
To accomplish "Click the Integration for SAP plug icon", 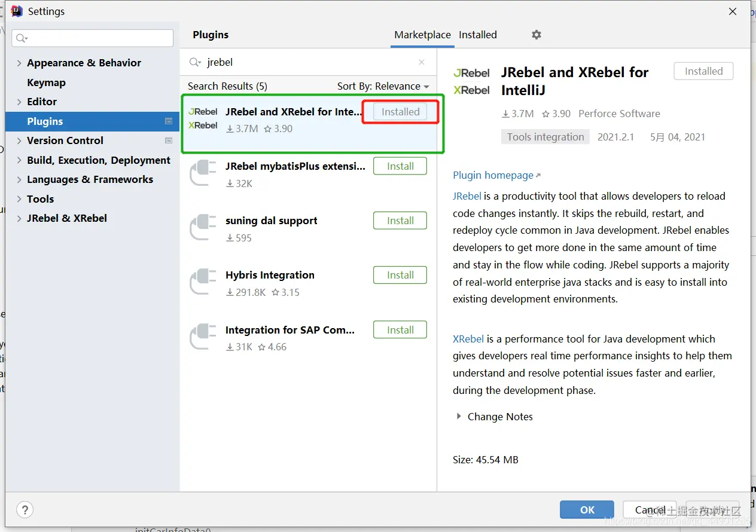I will [x=203, y=336].
